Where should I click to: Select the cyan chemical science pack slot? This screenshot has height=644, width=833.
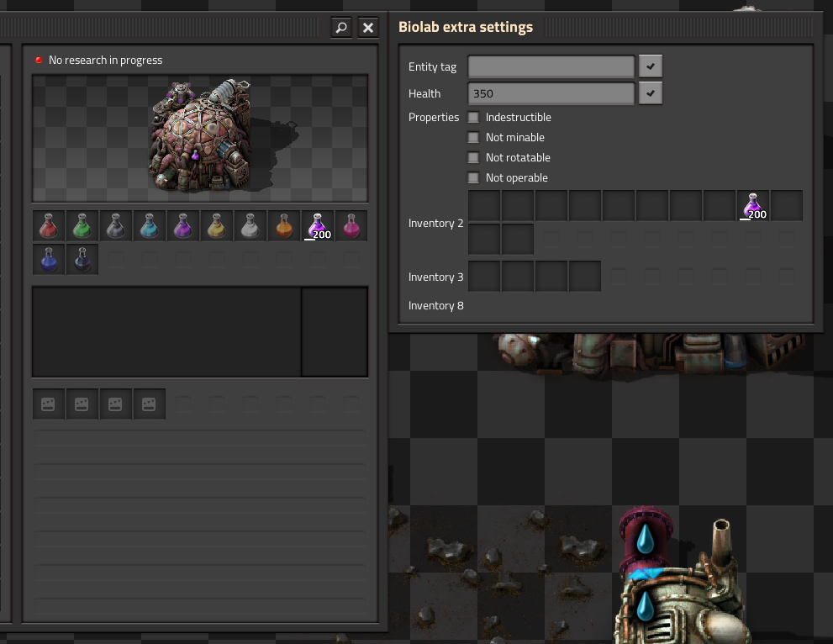(x=150, y=226)
